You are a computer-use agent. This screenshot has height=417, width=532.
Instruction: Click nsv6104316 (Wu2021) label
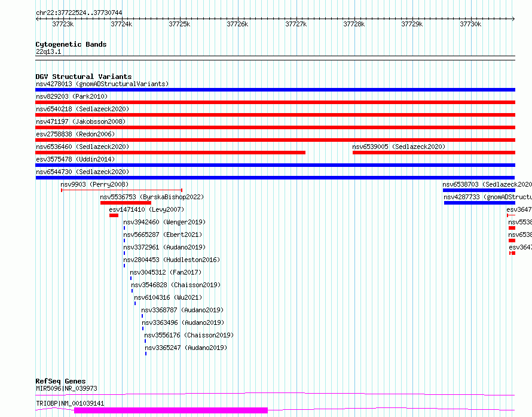click(x=168, y=297)
